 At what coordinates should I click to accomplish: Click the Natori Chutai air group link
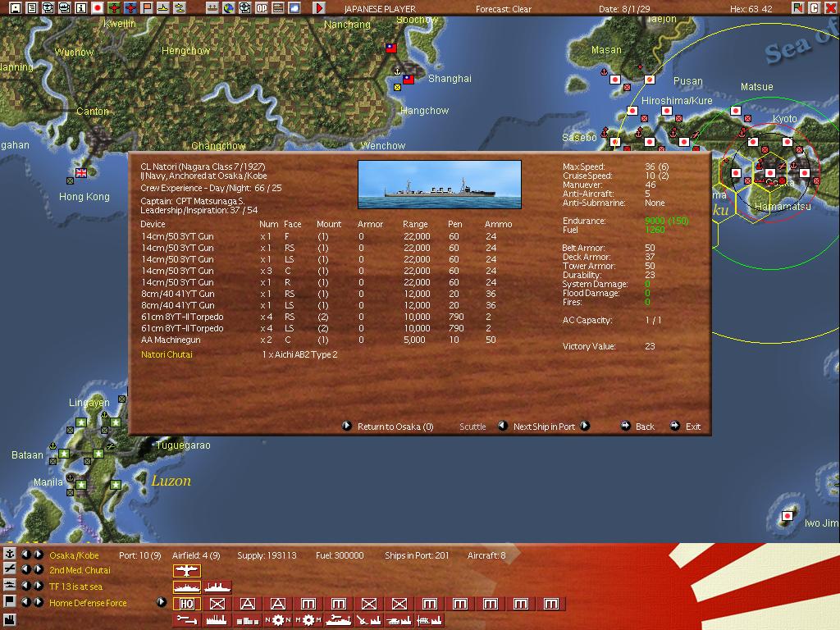click(167, 354)
